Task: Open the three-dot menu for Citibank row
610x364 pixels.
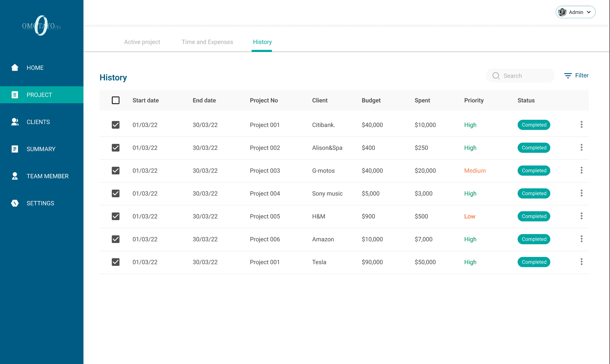Action: click(581, 125)
